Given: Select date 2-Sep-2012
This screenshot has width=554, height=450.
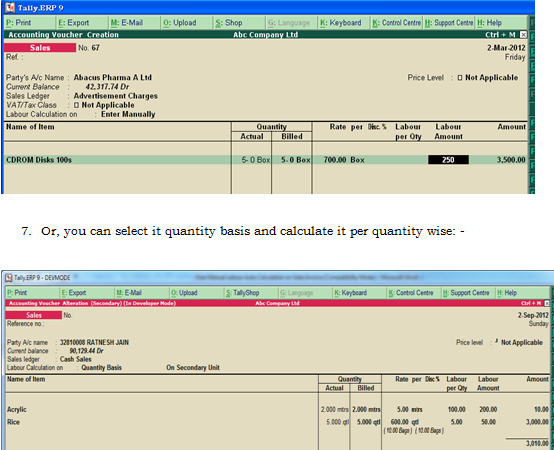Looking at the screenshot, I should coord(533,315).
